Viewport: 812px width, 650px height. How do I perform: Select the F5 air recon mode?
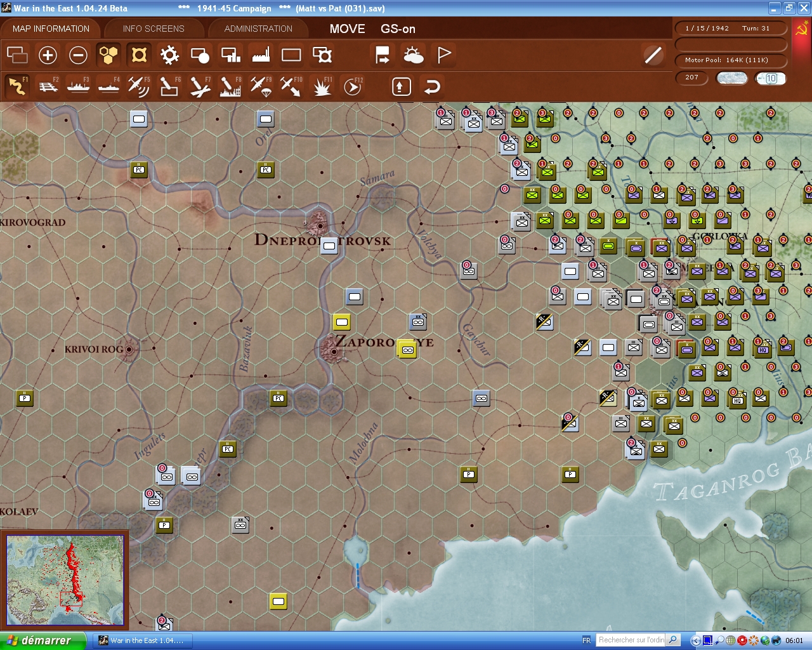[x=139, y=86]
